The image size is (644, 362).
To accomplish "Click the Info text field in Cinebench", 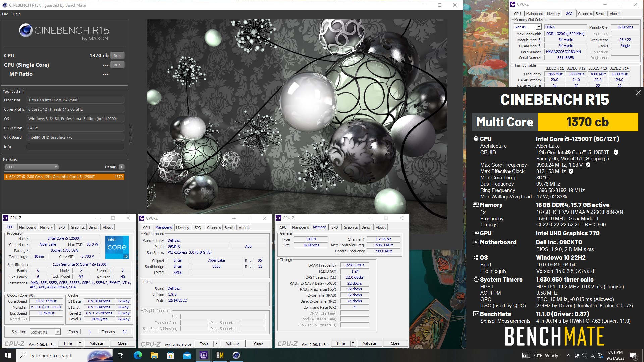I will [75, 147].
